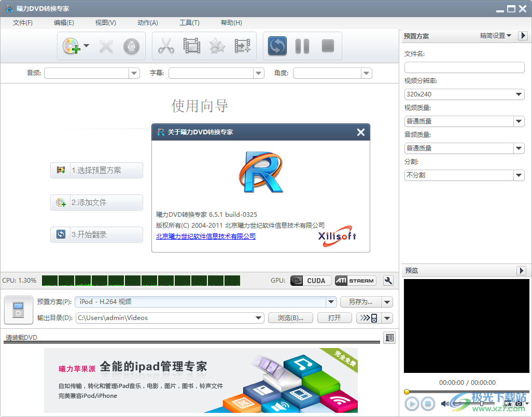Click the clip-with-star icon in preview
Image resolution: width=532 pixels, height=417 pixels.
(508, 404)
